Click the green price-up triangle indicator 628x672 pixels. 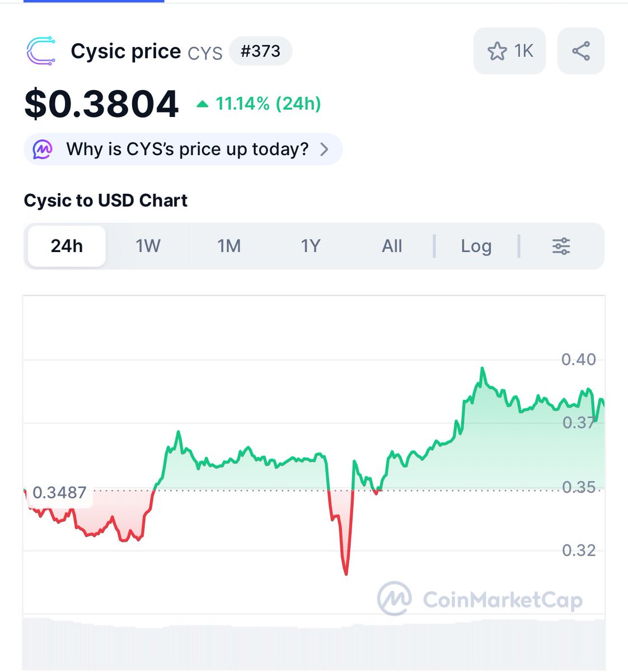(x=203, y=104)
